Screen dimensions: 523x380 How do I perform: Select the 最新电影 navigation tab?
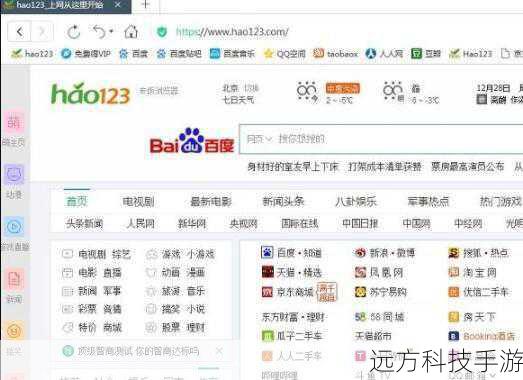click(211, 202)
